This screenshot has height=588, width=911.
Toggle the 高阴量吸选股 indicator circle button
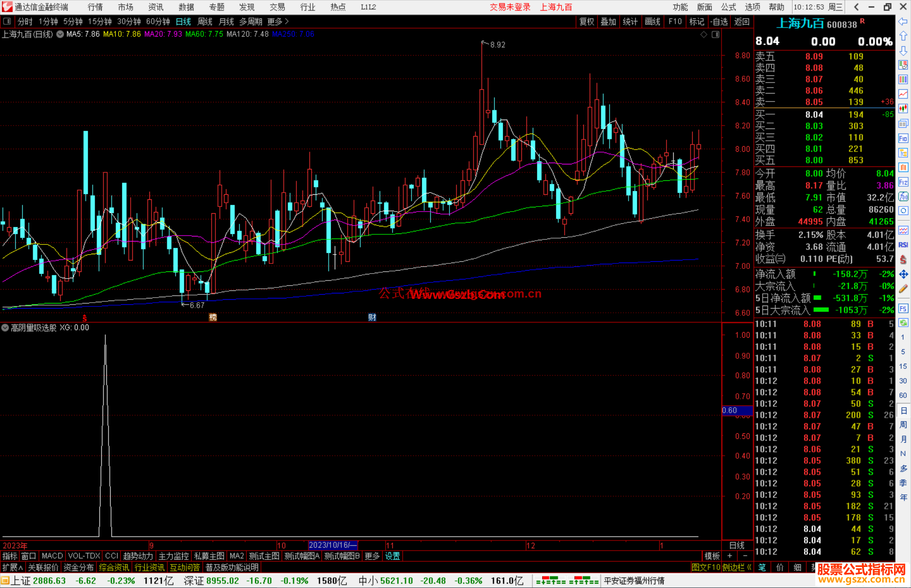tap(5, 328)
